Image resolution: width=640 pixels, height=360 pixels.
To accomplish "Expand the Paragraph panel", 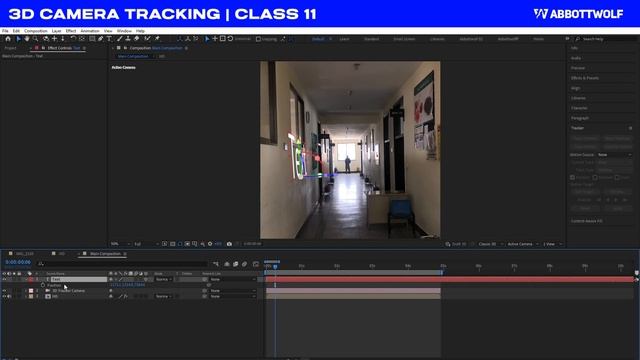I will [x=580, y=118].
